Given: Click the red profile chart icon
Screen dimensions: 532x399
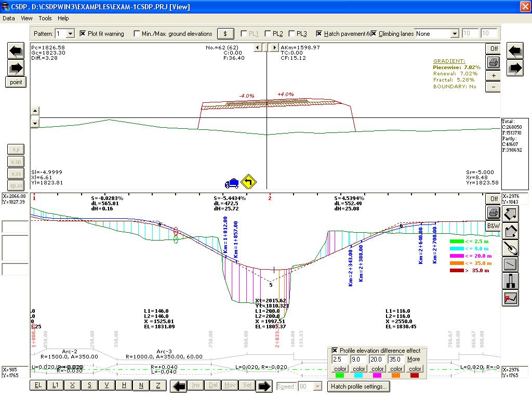Looking at the screenshot, I should coord(510,298).
